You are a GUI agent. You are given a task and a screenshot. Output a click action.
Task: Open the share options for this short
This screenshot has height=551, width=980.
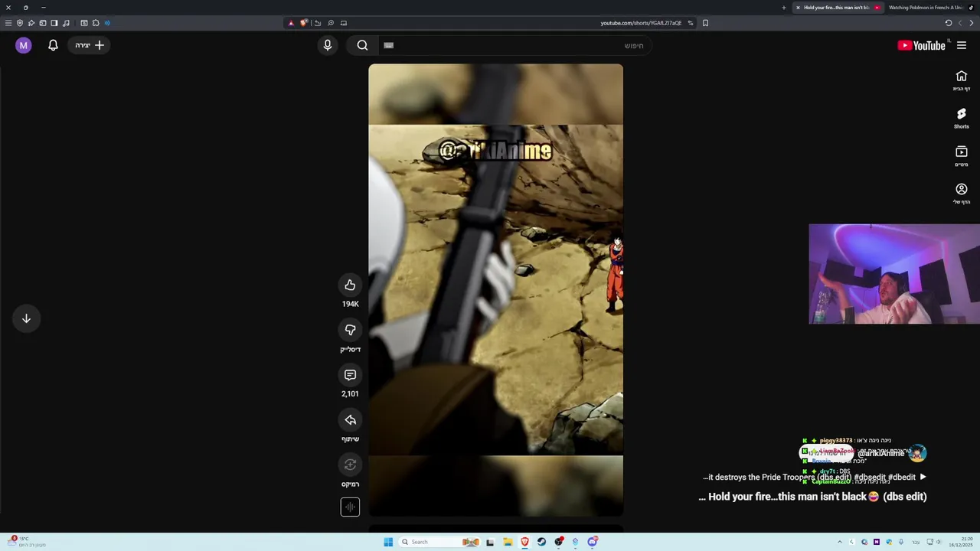tap(350, 420)
